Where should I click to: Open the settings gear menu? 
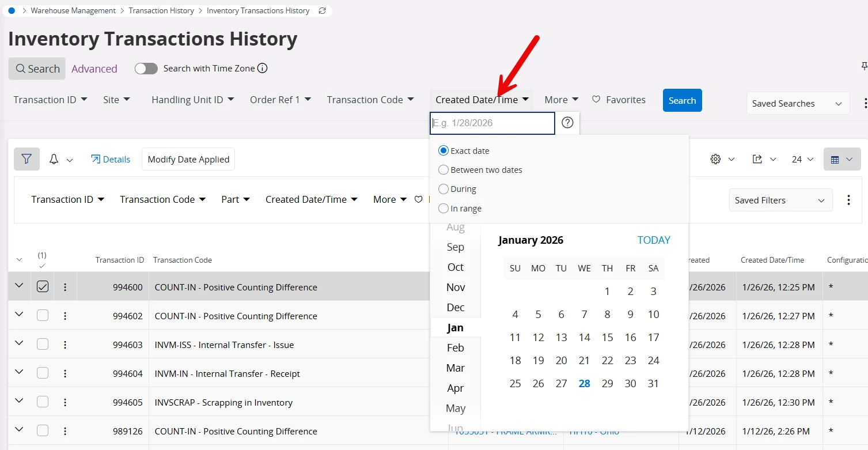pyautogui.click(x=716, y=159)
